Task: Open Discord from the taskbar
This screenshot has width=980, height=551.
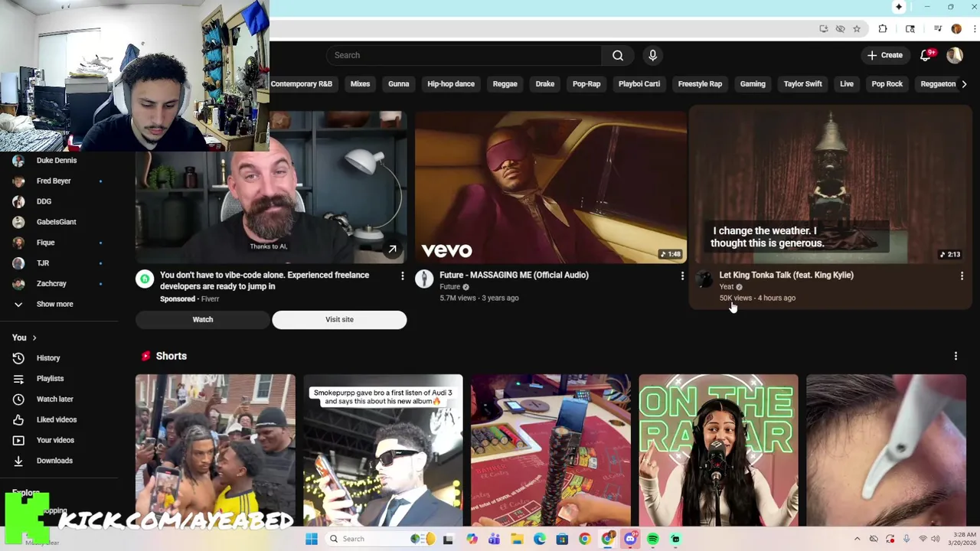Action: (630, 539)
